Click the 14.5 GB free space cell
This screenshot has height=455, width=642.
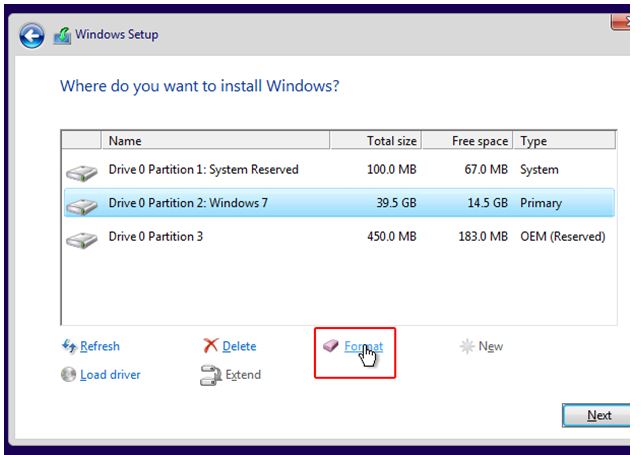(488, 203)
